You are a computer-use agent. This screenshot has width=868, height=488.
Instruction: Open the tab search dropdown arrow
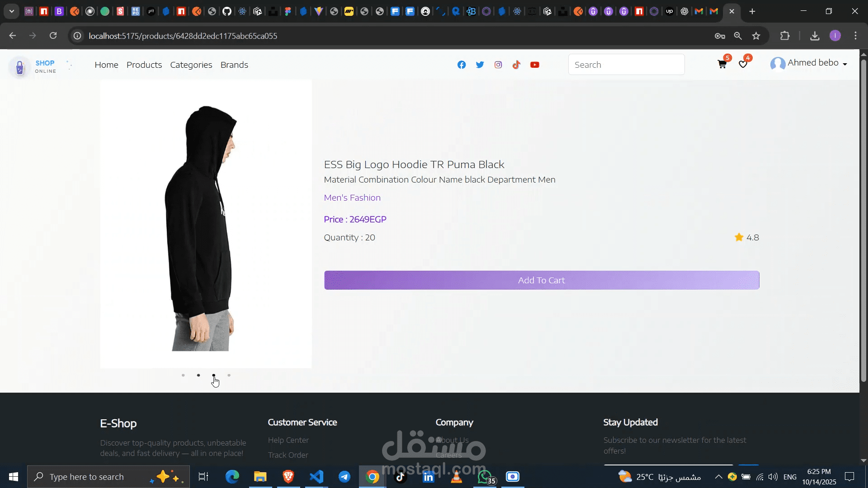pos(12,11)
